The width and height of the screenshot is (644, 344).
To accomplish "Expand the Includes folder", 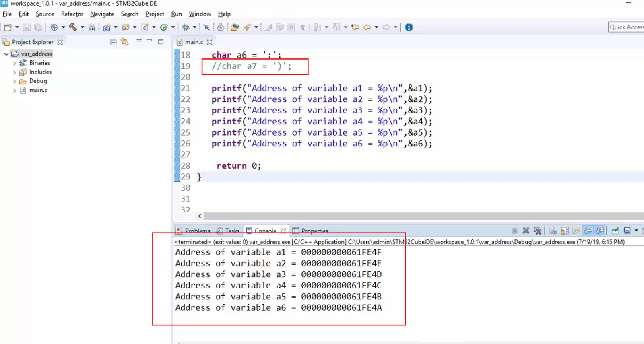I will point(14,72).
